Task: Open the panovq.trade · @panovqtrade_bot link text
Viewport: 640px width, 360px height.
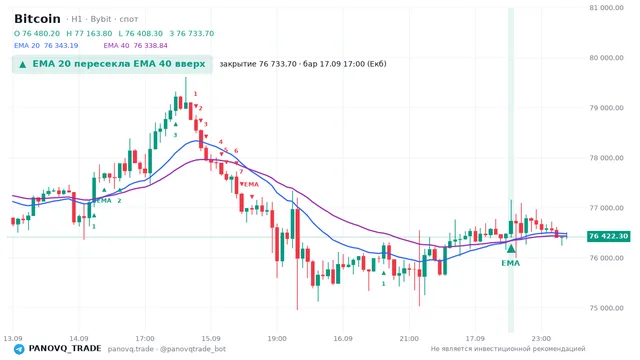Action: click(x=167, y=349)
